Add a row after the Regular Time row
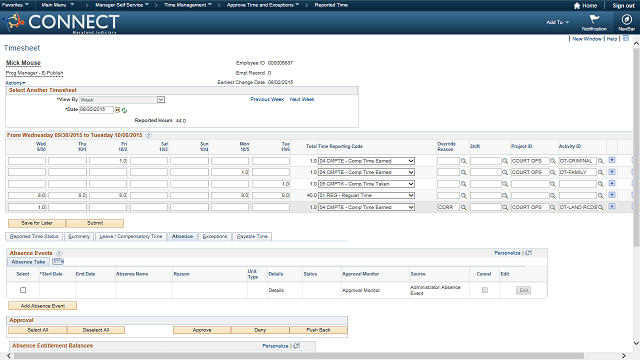 [612, 195]
